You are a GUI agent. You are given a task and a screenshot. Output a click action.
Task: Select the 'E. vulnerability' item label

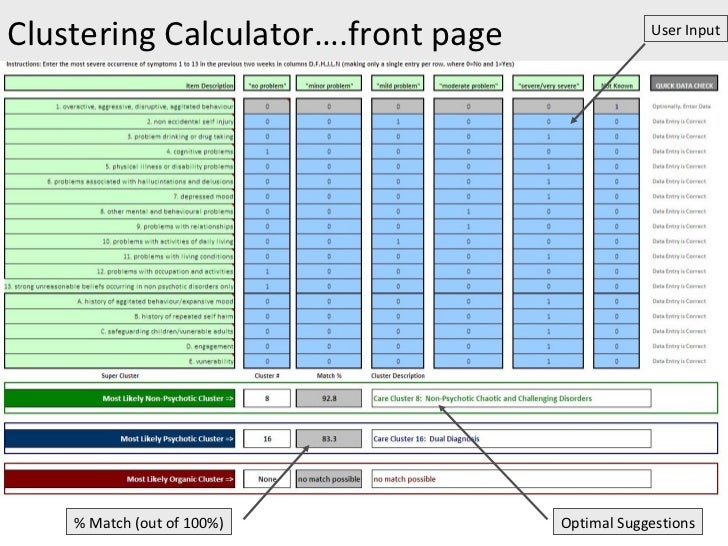120,361
